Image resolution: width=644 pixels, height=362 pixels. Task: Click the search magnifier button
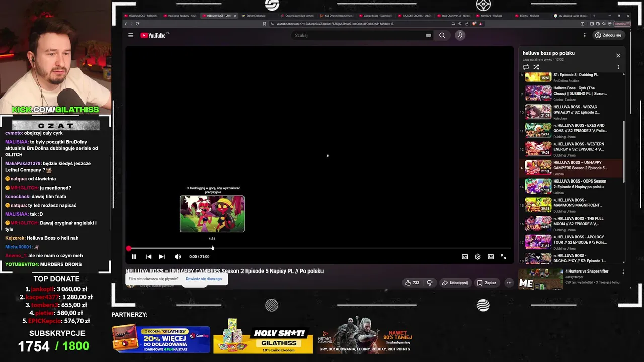click(x=442, y=35)
